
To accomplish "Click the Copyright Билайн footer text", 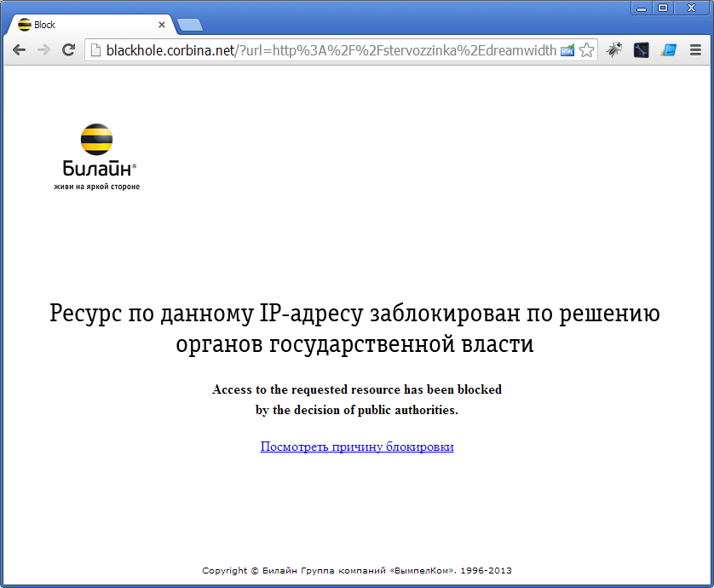I will coord(357,570).
